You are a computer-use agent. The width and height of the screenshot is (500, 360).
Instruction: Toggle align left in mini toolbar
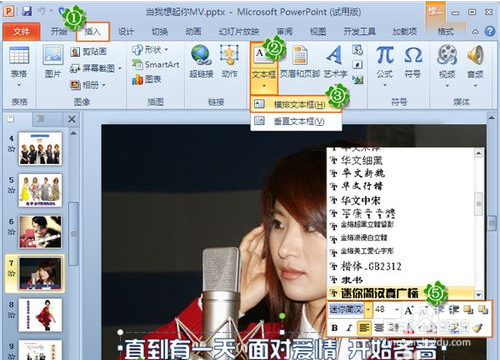point(364,328)
